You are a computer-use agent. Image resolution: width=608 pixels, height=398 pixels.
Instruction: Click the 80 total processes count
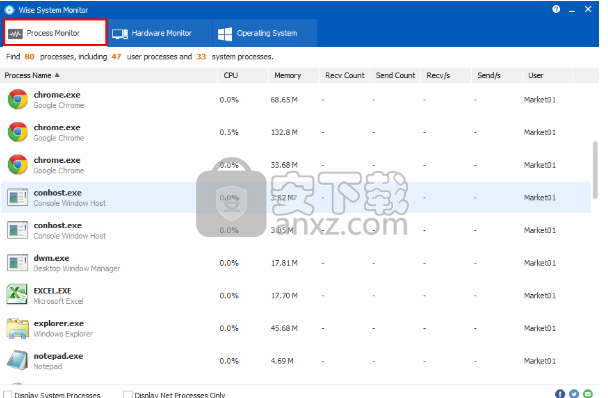(x=29, y=57)
